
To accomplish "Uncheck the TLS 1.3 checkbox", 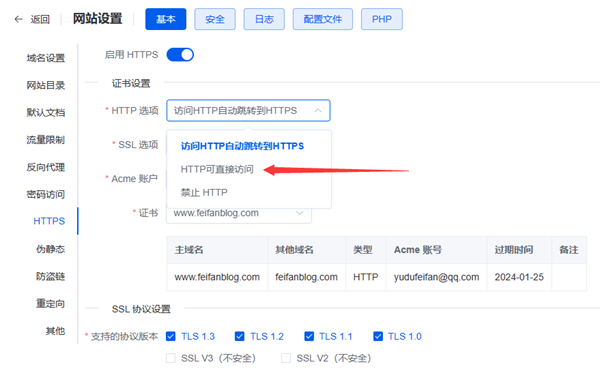I will pos(171,336).
